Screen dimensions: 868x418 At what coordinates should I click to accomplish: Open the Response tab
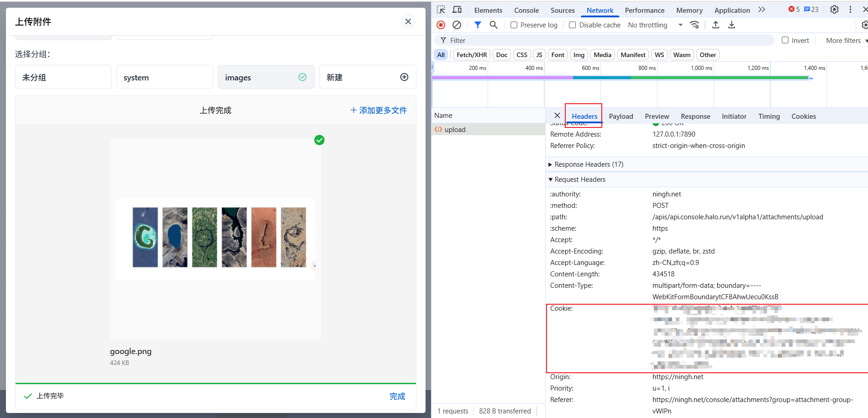(x=695, y=116)
